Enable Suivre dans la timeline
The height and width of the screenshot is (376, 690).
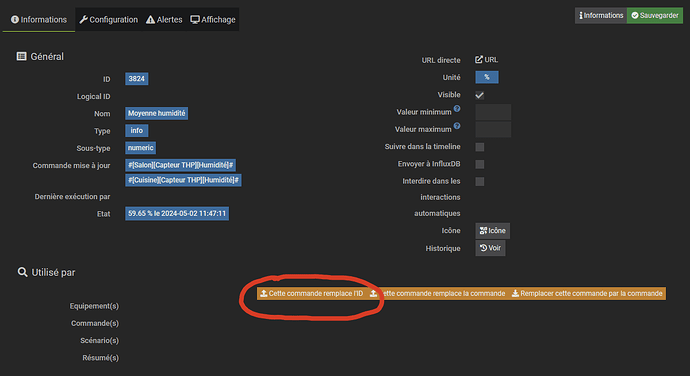pos(480,147)
